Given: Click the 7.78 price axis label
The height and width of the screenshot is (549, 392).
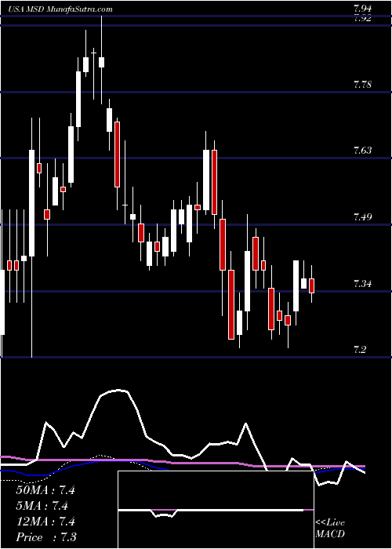Looking at the screenshot, I should 362,85.
